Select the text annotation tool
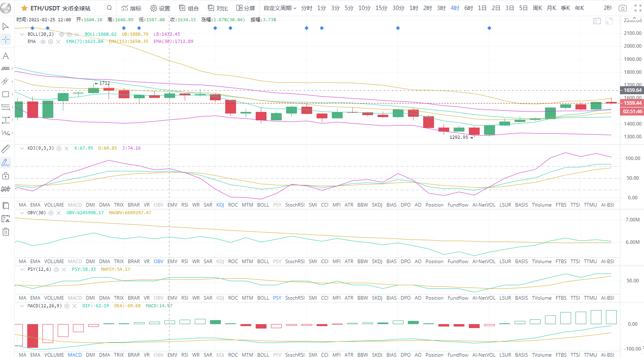 click(6, 56)
